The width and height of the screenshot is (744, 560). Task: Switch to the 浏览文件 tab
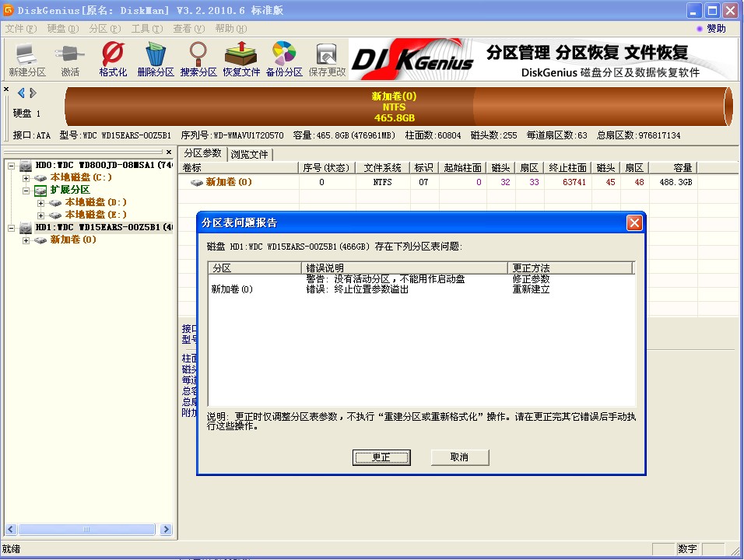[x=250, y=154]
